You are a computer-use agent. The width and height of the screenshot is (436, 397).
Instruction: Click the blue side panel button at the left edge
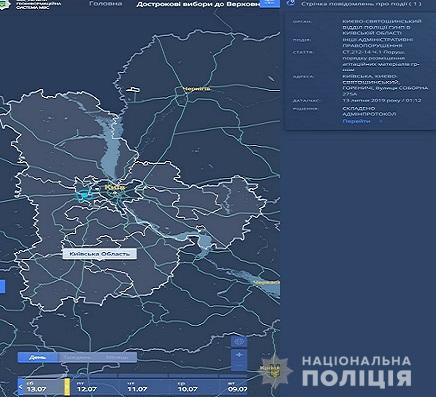(2, 286)
